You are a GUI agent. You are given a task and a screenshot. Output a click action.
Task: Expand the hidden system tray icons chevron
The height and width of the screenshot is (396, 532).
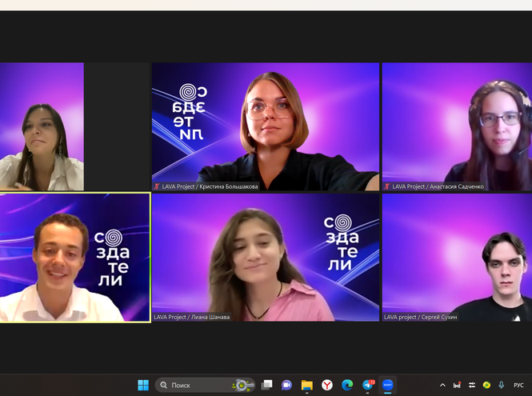pyautogui.click(x=442, y=385)
